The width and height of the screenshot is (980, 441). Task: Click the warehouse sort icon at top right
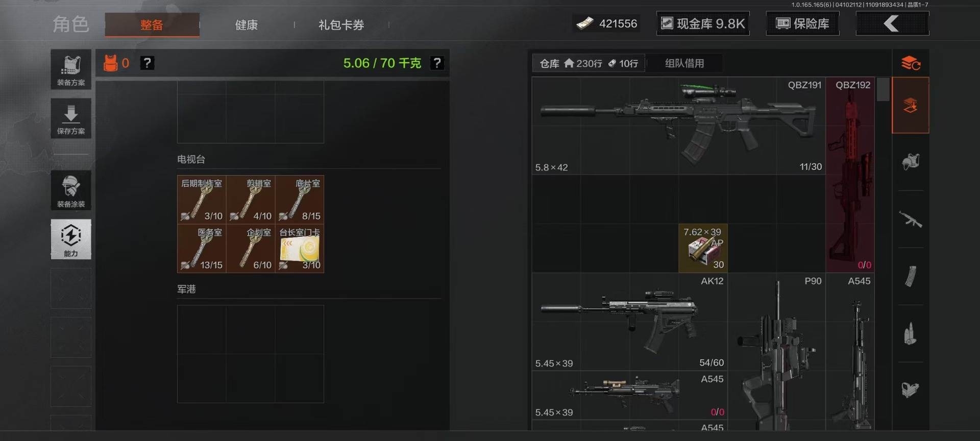tap(911, 63)
